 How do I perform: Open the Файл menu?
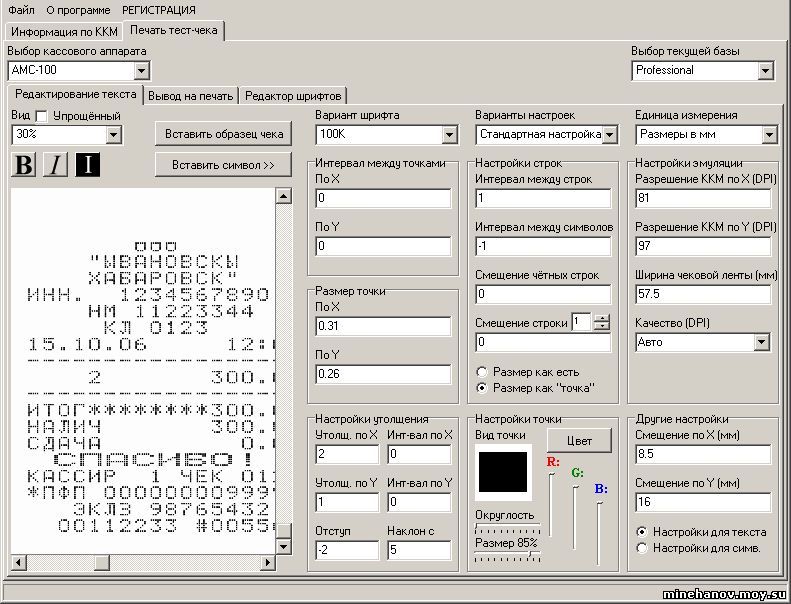[x=21, y=10]
